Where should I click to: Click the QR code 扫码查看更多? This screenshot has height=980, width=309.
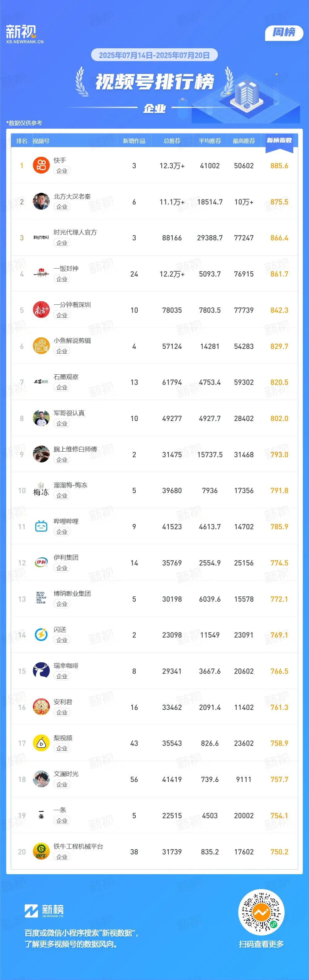(x=261, y=912)
